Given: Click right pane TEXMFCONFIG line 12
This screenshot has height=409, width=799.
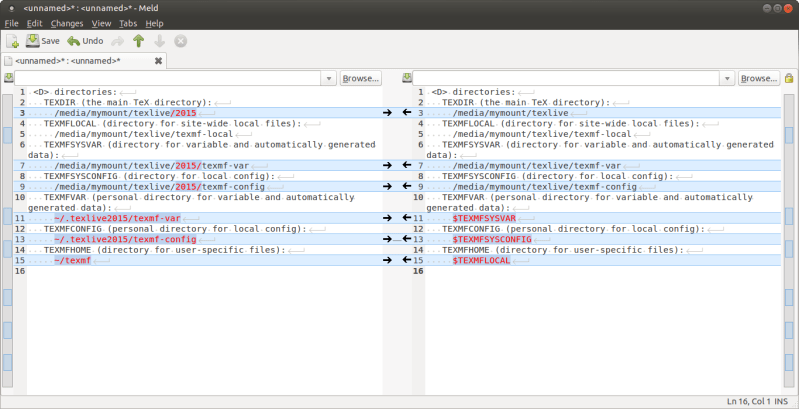Looking at the screenshot, I should click(573, 229).
